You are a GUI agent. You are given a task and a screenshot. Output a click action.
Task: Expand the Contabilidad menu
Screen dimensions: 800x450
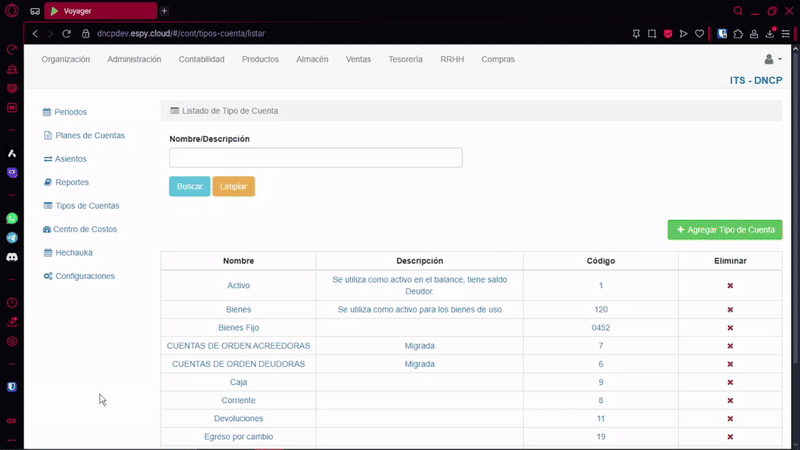[x=201, y=60]
